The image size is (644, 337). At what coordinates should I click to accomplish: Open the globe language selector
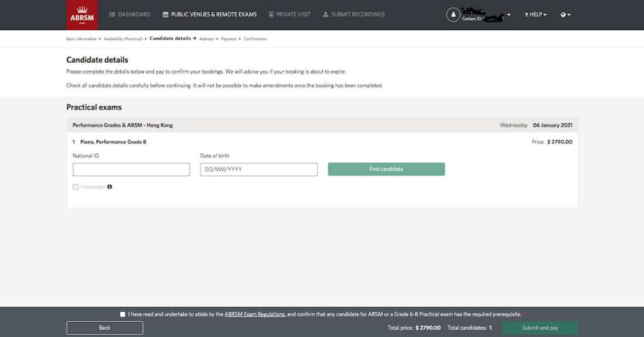[565, 14]
